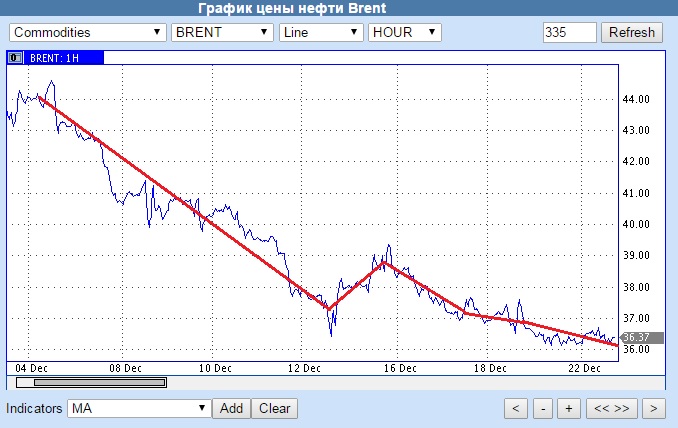The image size is (678, 428).
Task: Select the BRENT: 1H chart tab
Action: pos(55,57)
